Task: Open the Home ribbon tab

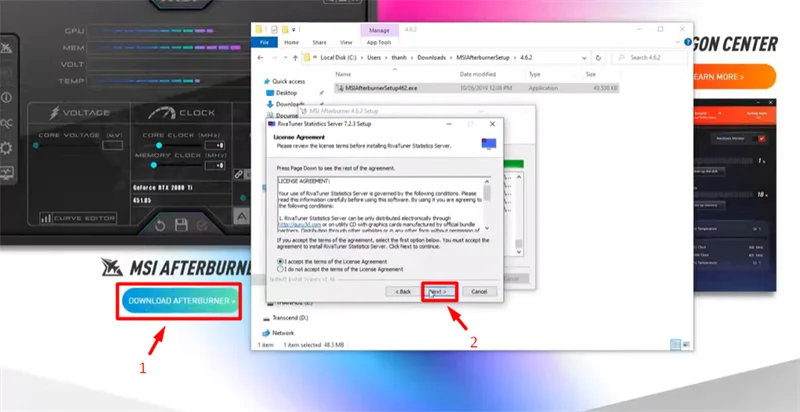Action: pos(291,42)
